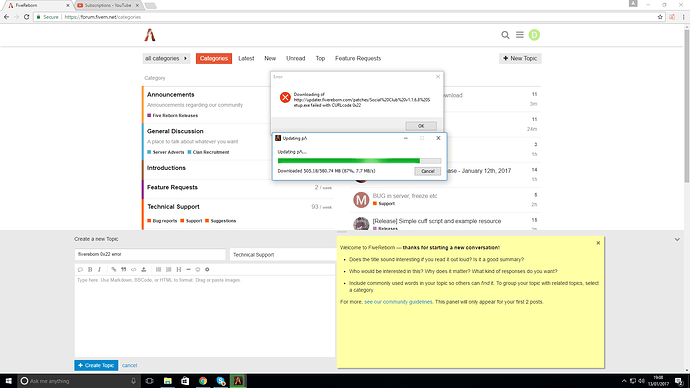The height and width of the screenshot is (388, 690).
Task: Expand the all categories dropdown
Action: click(166, 59)
